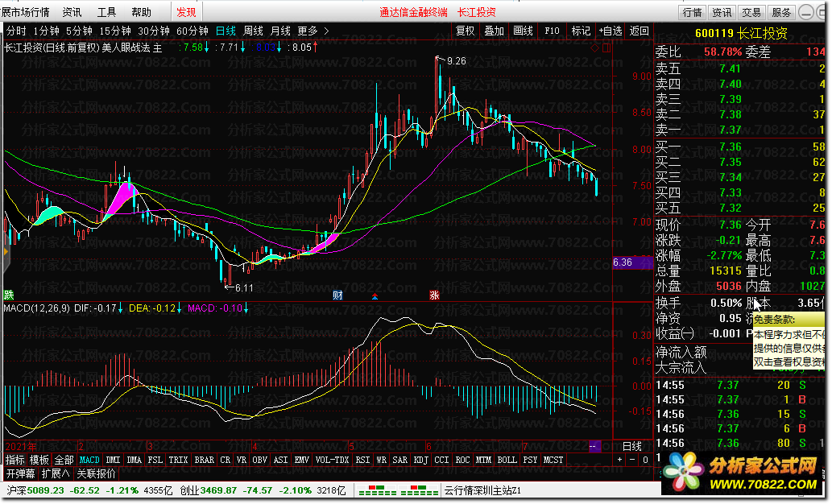Click the 全部 tab

pos(64,460)
